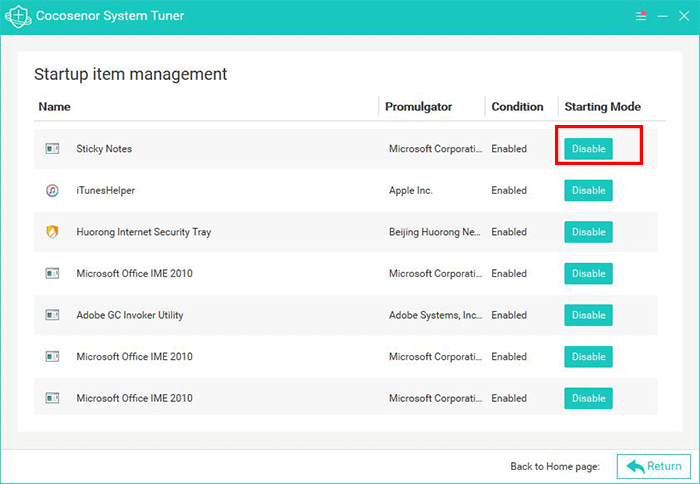Select the Sticky Notes name text
This screenshot has width=700, height=484.
tap(104, 149)
